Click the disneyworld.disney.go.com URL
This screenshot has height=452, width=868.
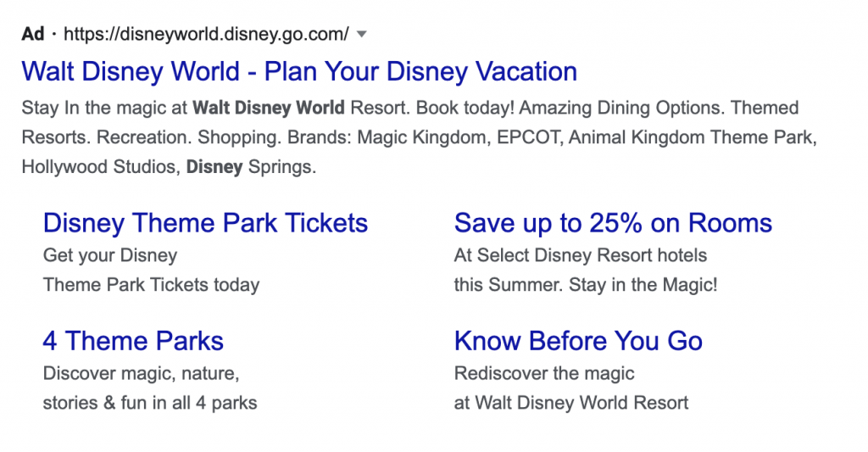click(206, 35)
